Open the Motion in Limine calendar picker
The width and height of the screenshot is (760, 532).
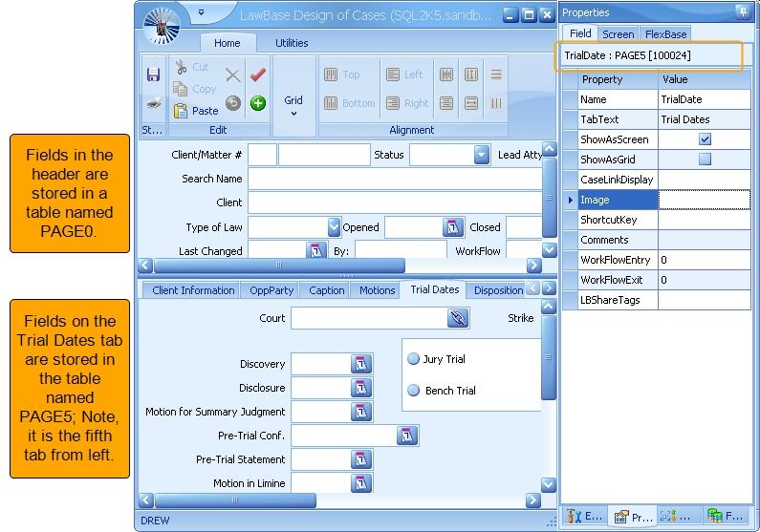tap(361, 483)
